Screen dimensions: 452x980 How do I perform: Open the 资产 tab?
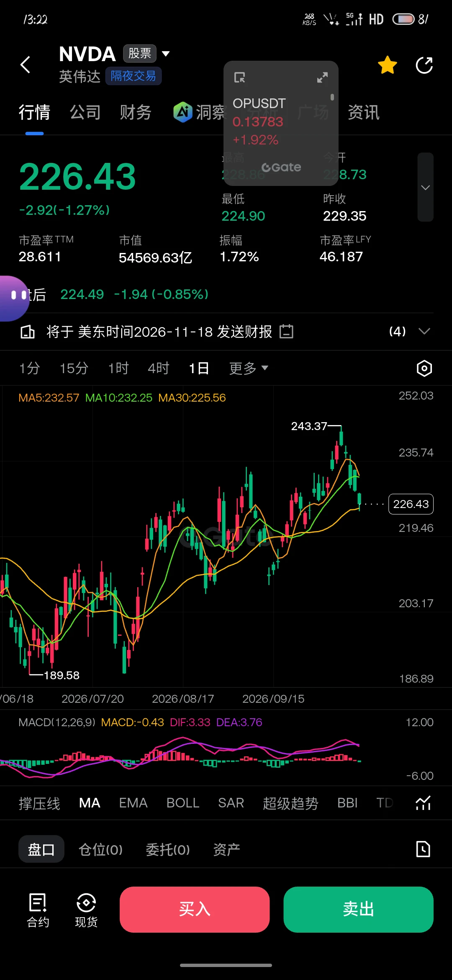pos(226,849)
